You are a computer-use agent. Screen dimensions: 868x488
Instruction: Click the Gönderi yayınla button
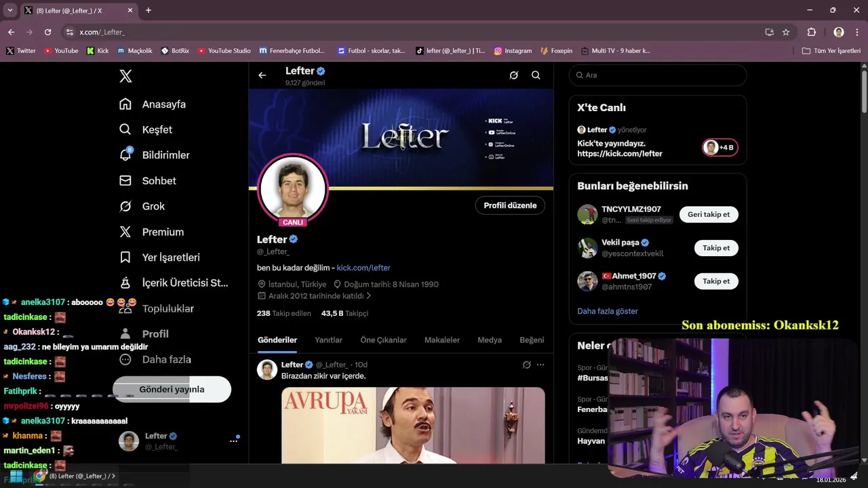pos(172,390)
